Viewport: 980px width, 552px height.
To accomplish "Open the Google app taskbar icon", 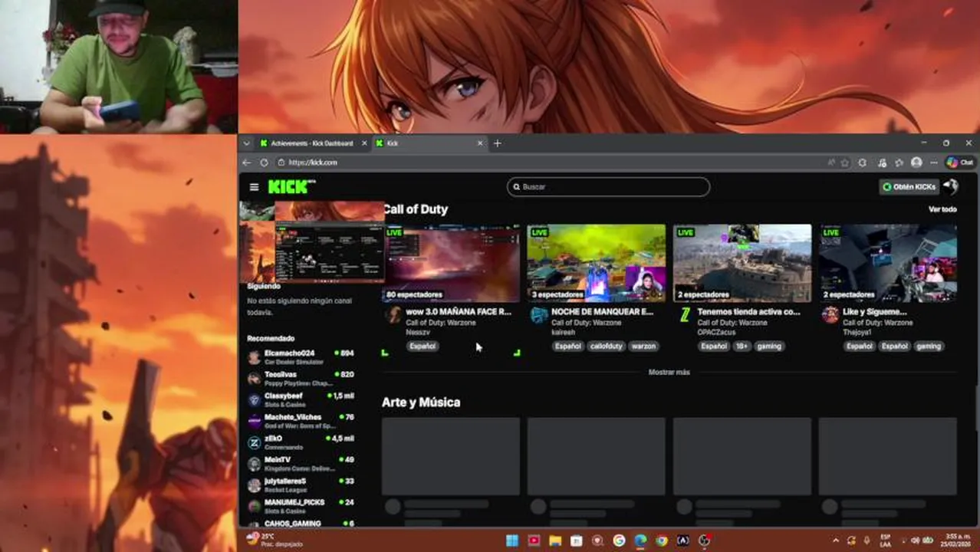I will (619, 540).
